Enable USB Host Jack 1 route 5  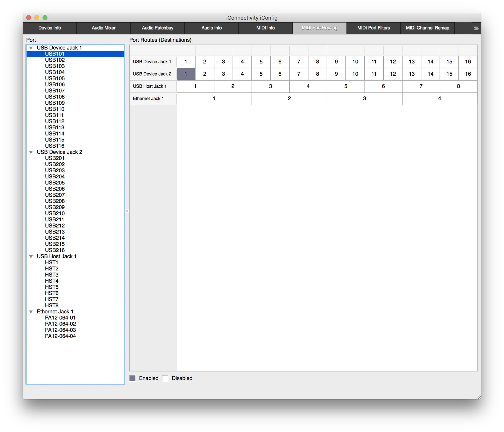click(x=345, y=86)
